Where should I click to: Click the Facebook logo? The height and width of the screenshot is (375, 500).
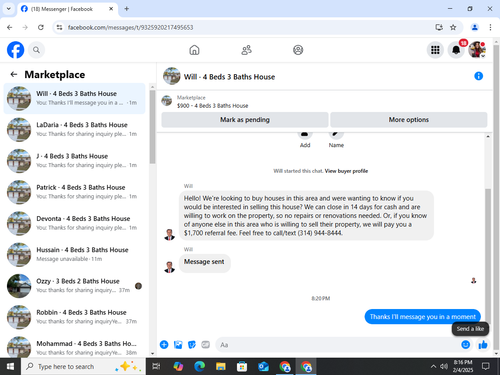pos(15,50)
